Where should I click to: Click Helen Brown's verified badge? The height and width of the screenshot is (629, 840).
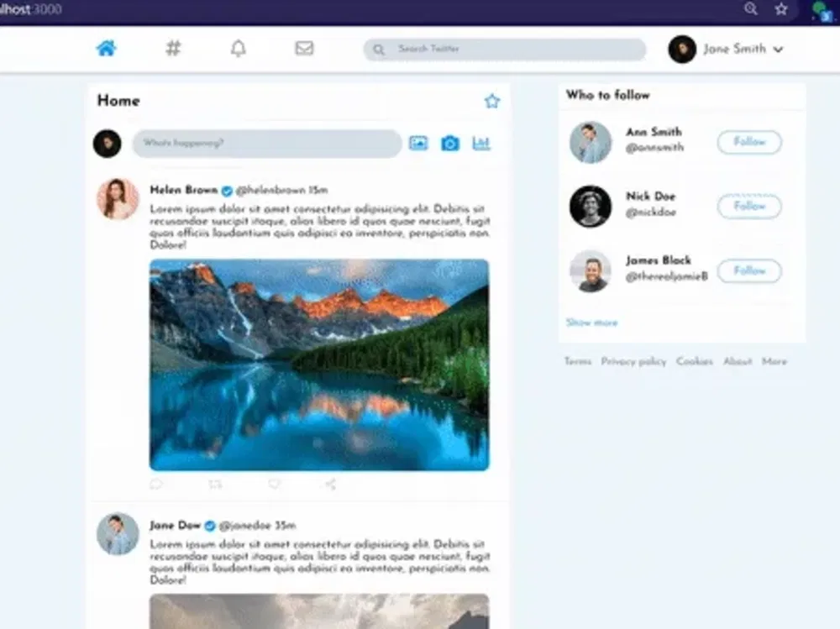coord(227,191)
